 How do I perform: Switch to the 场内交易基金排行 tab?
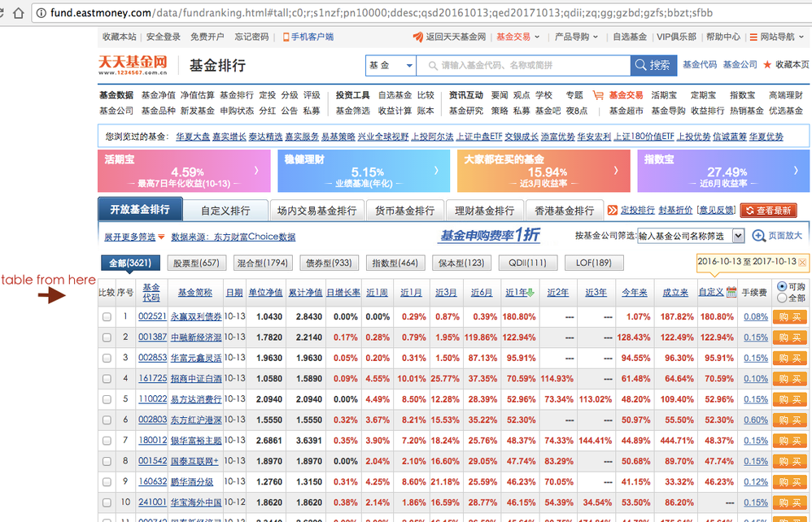click(317, 211)
